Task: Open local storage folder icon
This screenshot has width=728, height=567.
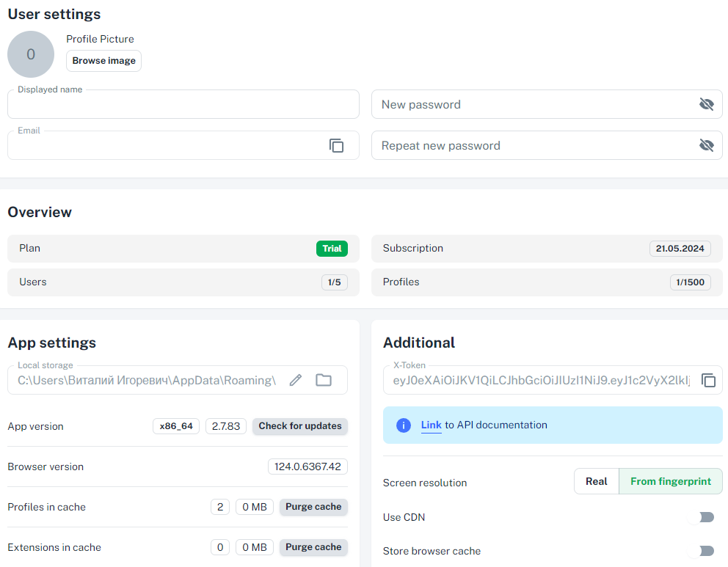Action: (324, 380)
